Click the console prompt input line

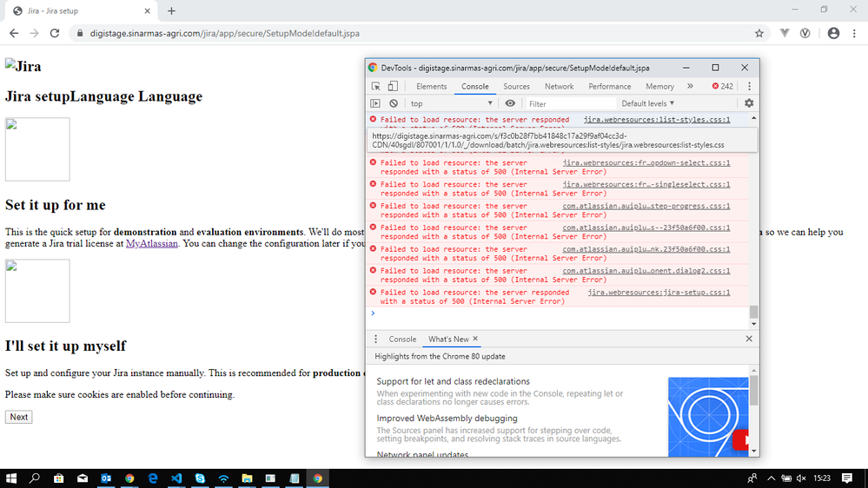click(559, 313)
